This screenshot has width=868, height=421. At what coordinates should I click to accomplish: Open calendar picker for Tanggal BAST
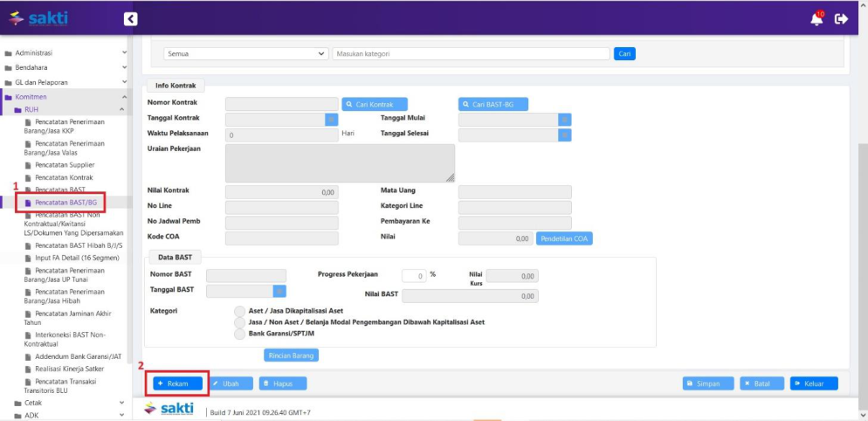tap(279, 291)
